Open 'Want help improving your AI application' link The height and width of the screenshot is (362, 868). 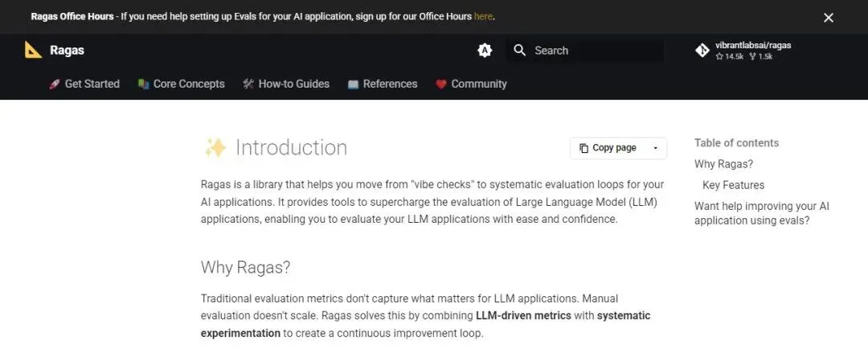click(x=762, y=213)
